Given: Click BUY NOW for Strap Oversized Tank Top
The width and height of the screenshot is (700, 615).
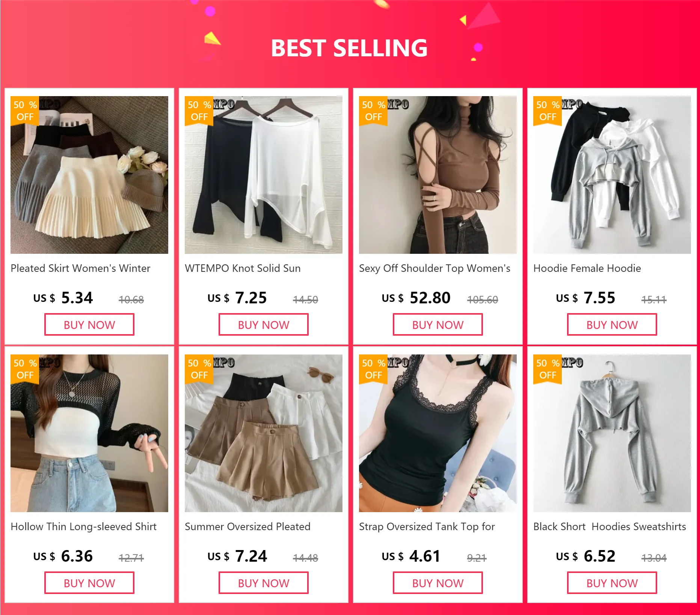Looking at the screenshot, I should [x=438, y=583].
